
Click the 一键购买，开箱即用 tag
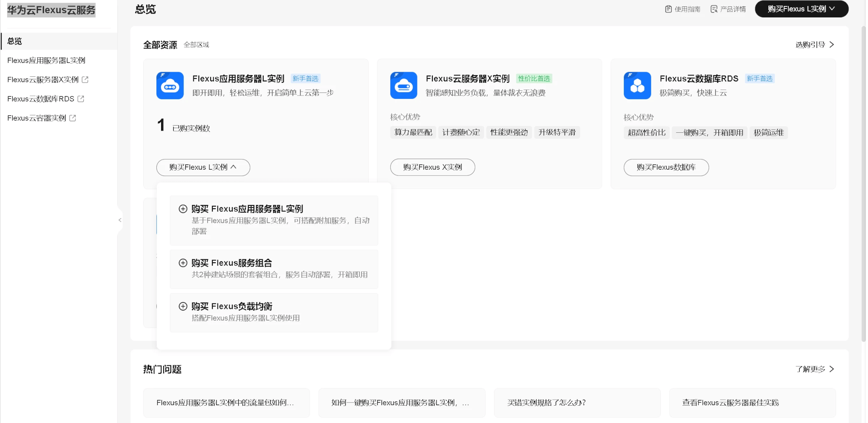tap(709, 133)
